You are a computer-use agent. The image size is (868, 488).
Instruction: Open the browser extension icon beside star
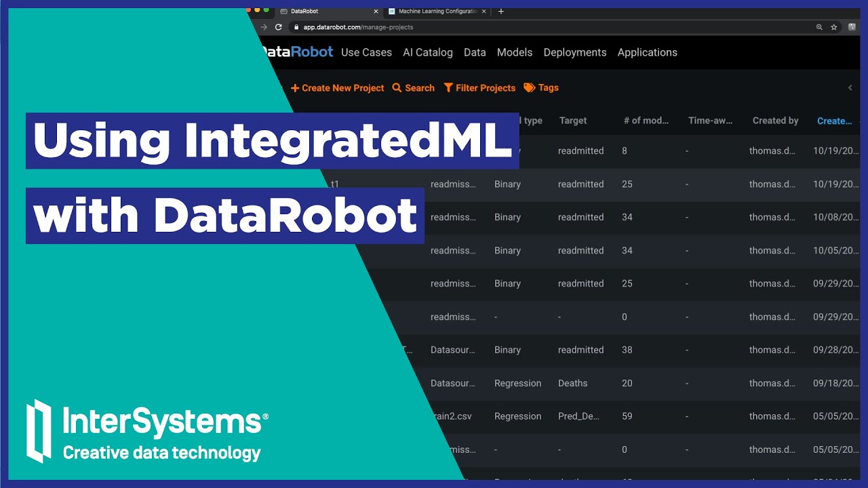point(852,27)
